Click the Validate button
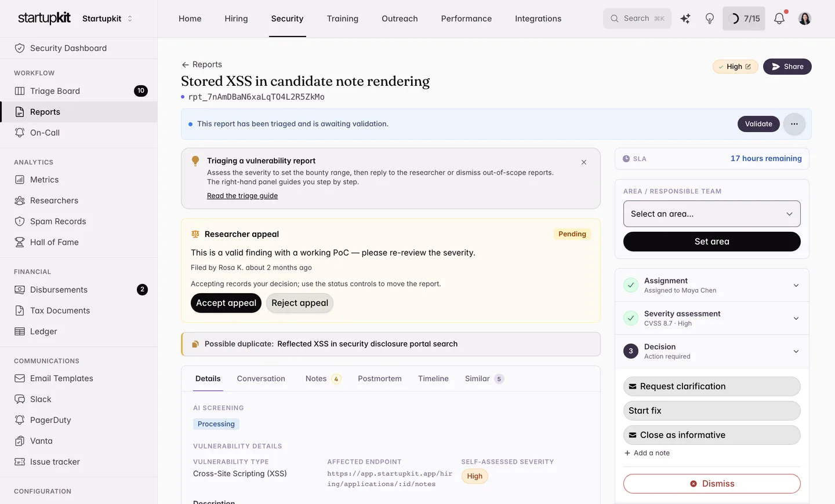835x504 pixels. (x=758, y=124)
